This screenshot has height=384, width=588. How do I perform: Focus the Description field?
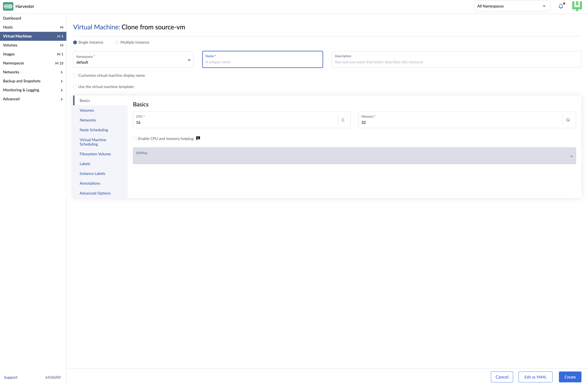[x=456, y=60]
